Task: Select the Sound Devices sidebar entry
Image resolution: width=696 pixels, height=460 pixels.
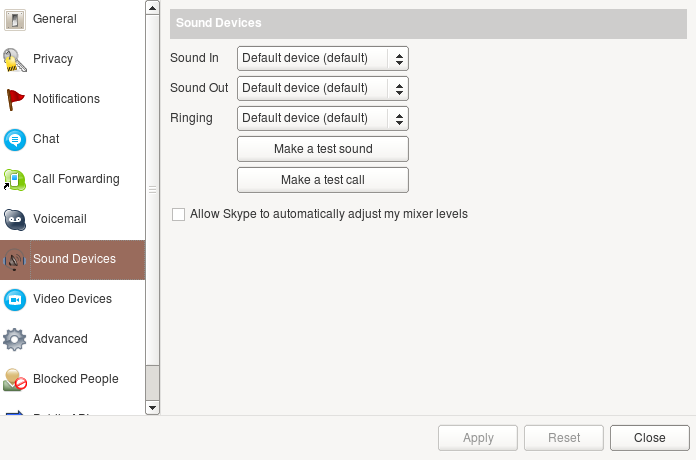Action: click(72, 260)
